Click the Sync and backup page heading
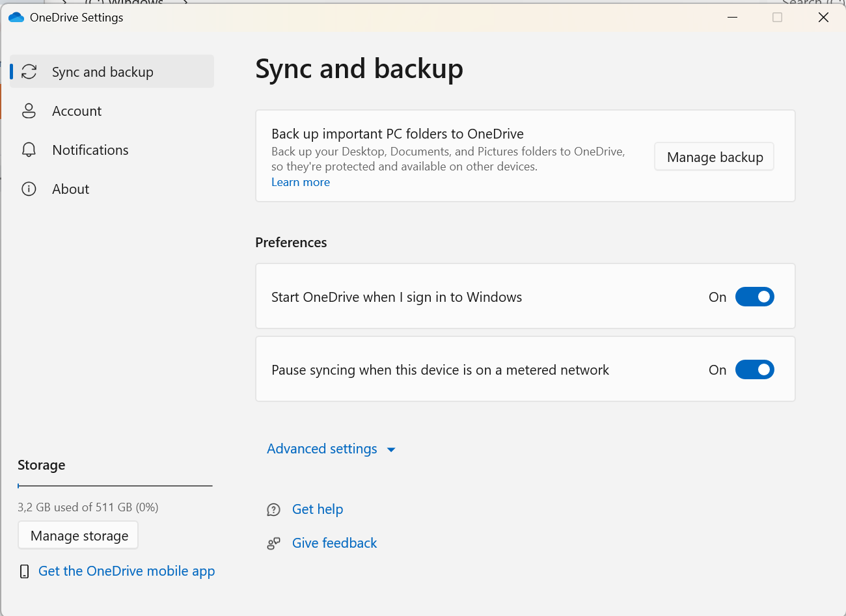The height and width of the screenshot is (616, 846). 359,69
